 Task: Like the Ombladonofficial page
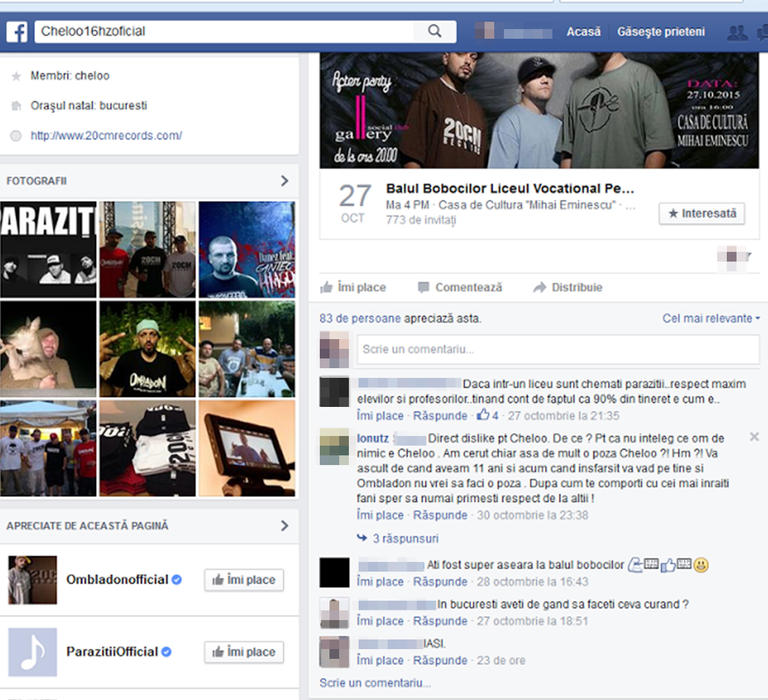click(x=243, y=580)
